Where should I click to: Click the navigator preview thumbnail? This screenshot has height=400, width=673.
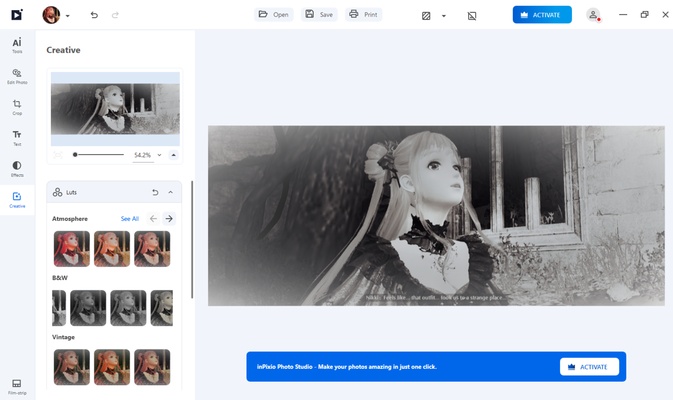(x=115, y=109)
